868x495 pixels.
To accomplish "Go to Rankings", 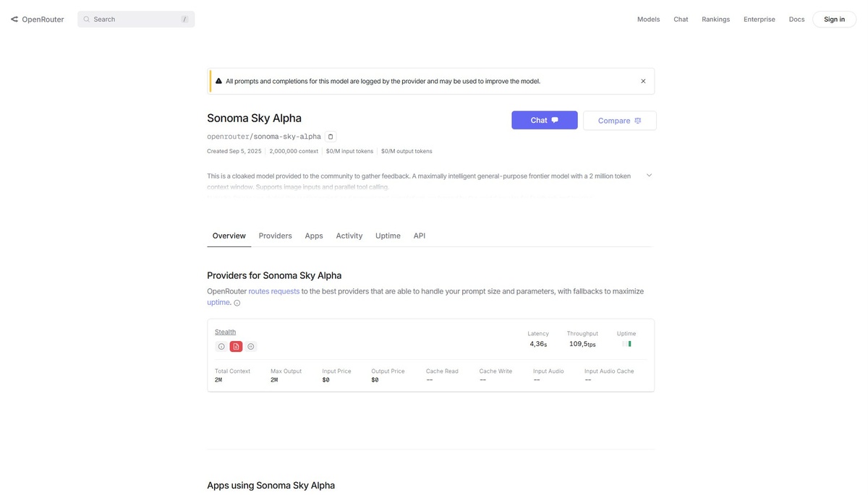I will [x=715, y=20].
